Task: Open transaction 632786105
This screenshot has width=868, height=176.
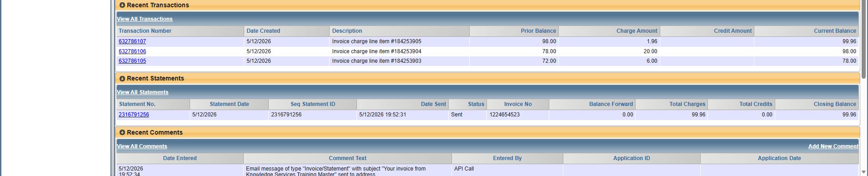Action: coord(132,61)
